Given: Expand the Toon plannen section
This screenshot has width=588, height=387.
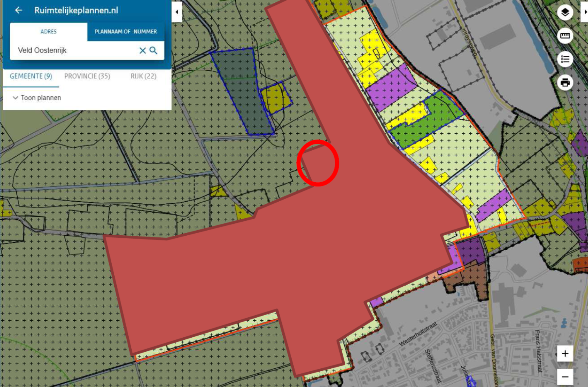Looking at the screenshot, I should click(37, 98).
